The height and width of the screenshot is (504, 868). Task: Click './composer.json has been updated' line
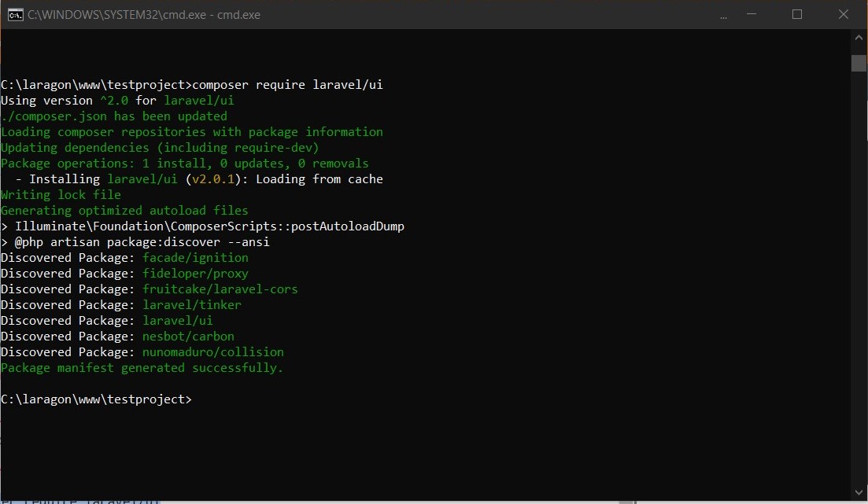pyautogui.click(x=114, y=116)
